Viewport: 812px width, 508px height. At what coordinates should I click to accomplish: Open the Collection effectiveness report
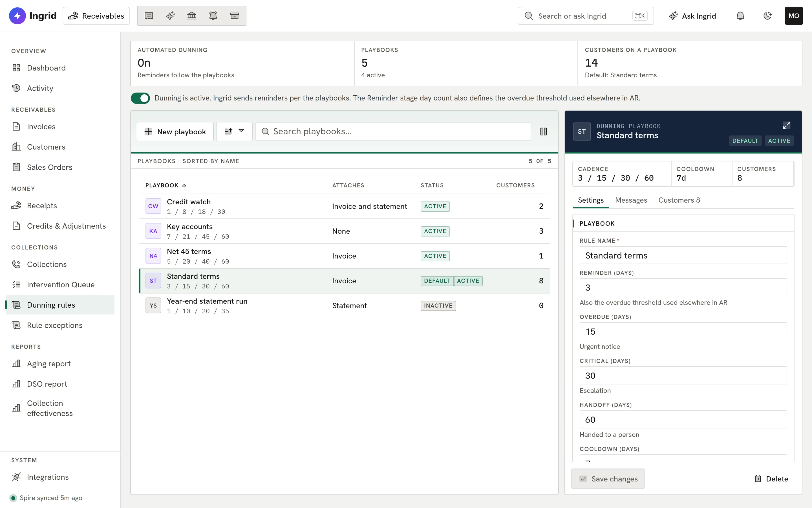point(60,408)
